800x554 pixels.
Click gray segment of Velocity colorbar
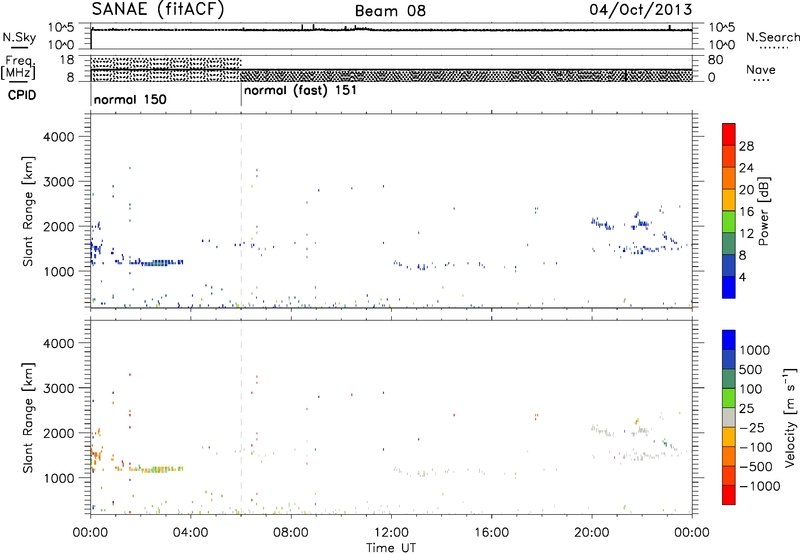click(x=729, y=418)
